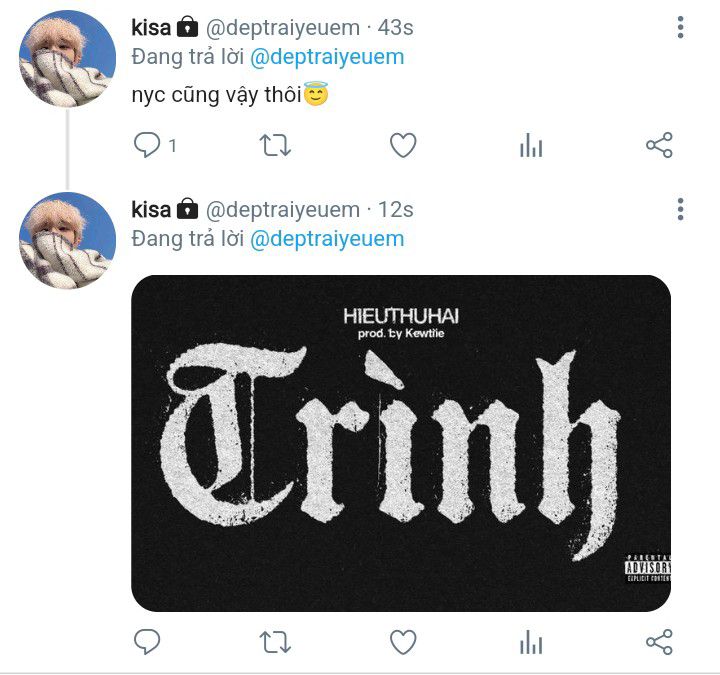The height and width of the screenshot is (675, 720).
Task: Like the Trình album cover tweet
Action: [403, 641]
